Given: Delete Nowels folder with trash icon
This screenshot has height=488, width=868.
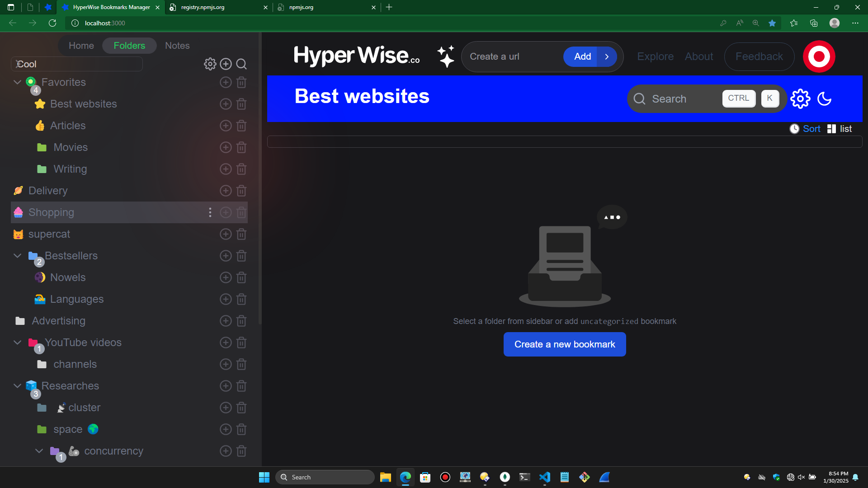Looking at the screenshot, I should [x=241, y=277].
